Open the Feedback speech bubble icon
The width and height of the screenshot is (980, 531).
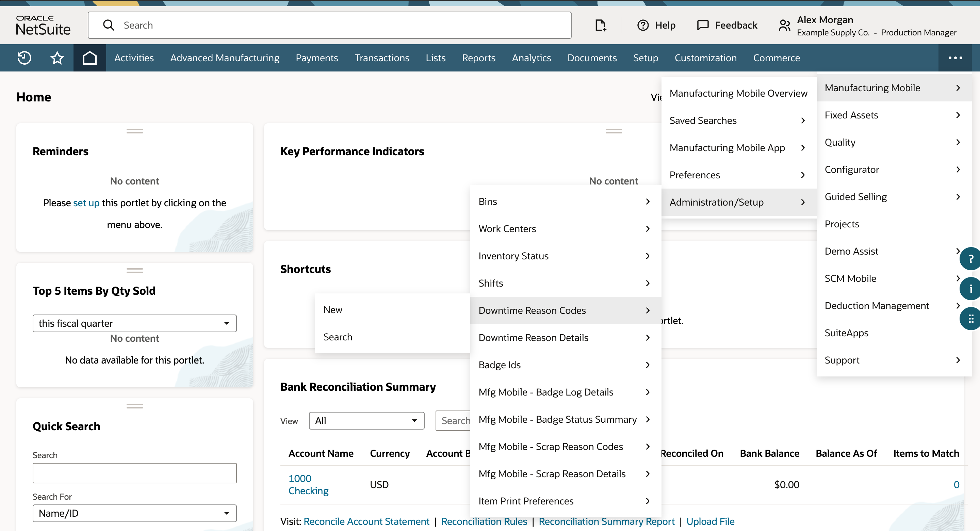click(703, 25)
